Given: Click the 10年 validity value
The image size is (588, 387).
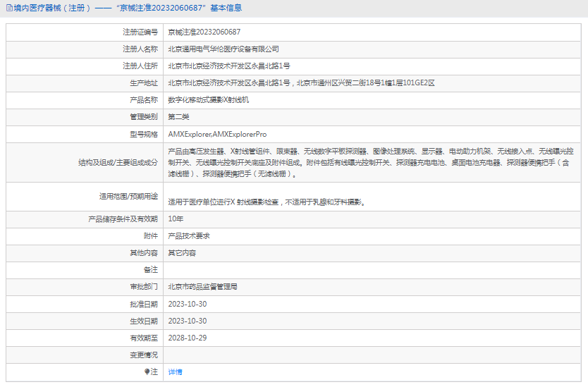Looking at the screenshot, I should pyautogui.click(x=176, y=219).
